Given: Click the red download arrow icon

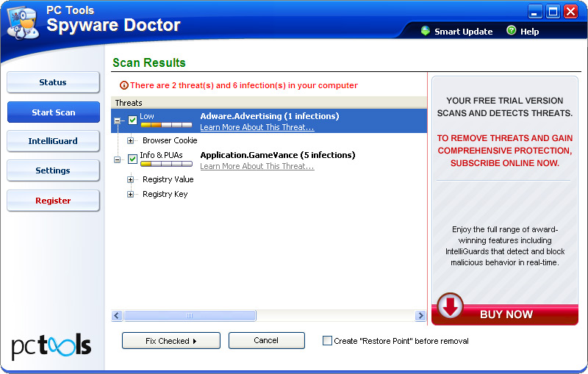Looking at the screenshot, I should [450, 306].
